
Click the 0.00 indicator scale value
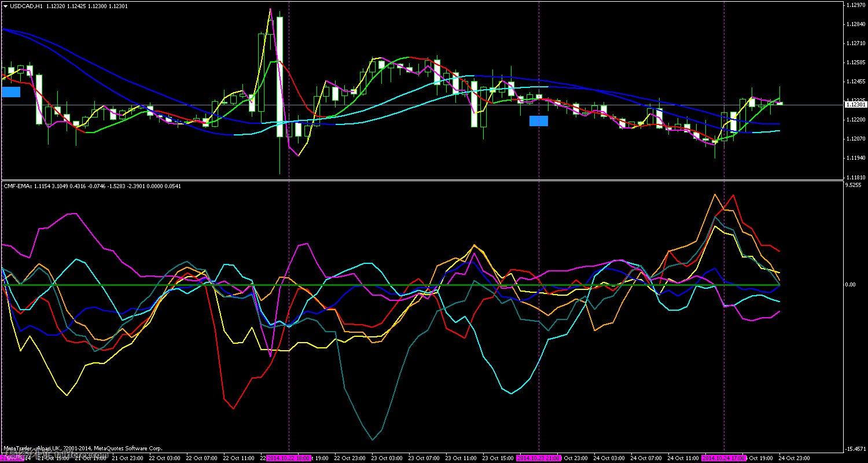click(851, 285)
